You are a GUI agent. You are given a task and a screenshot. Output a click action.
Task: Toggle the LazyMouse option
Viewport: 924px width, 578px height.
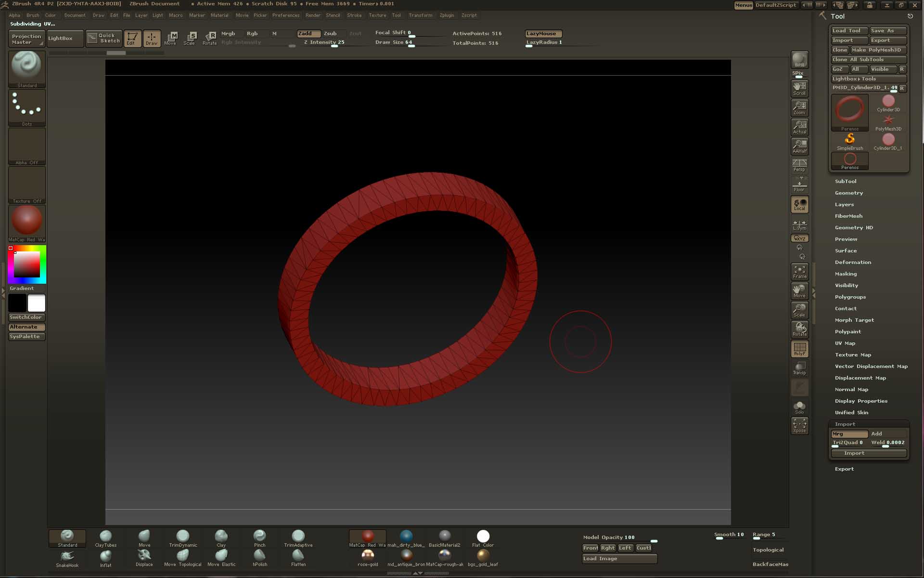click(x=543, y=34)
